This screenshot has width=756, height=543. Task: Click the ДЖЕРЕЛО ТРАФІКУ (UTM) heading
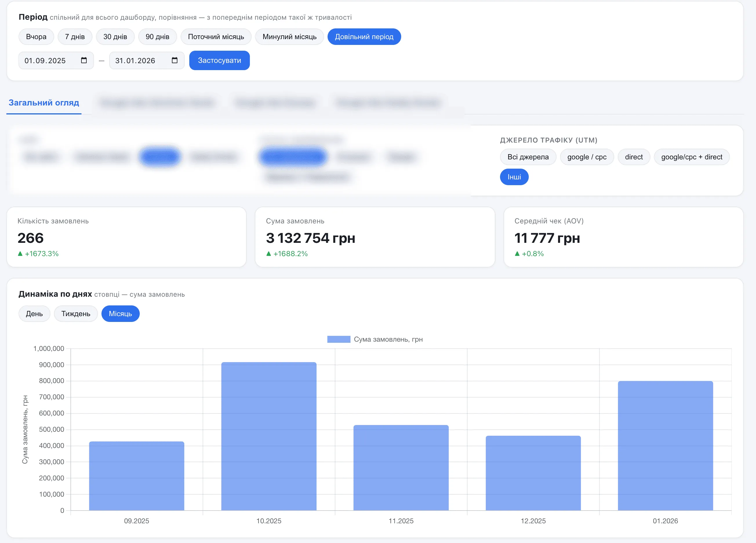pyautogui.click(x=548, y=140)
